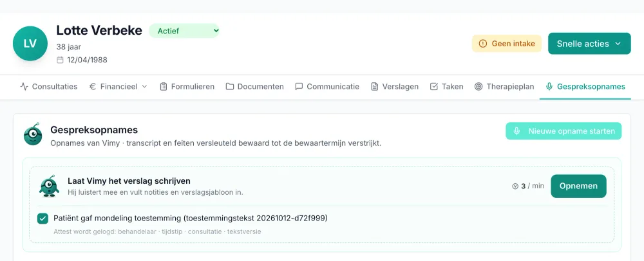Open the Communicatie tab
The image size is (644, 261).
(x=327, y=86)
